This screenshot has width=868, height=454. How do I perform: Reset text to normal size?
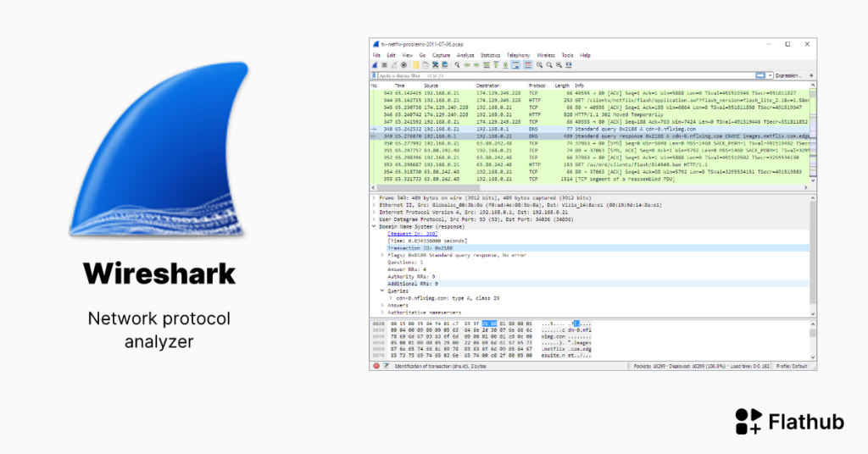(x=559, y=65)
